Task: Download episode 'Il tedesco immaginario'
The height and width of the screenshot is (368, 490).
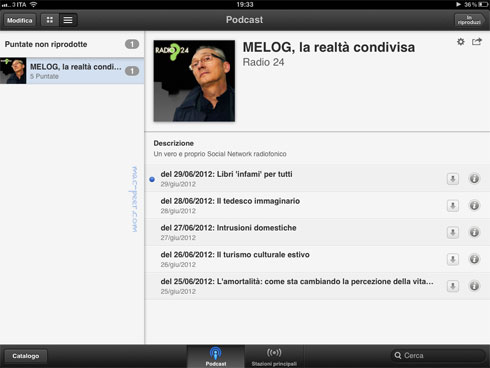Action: pos(453,206)
